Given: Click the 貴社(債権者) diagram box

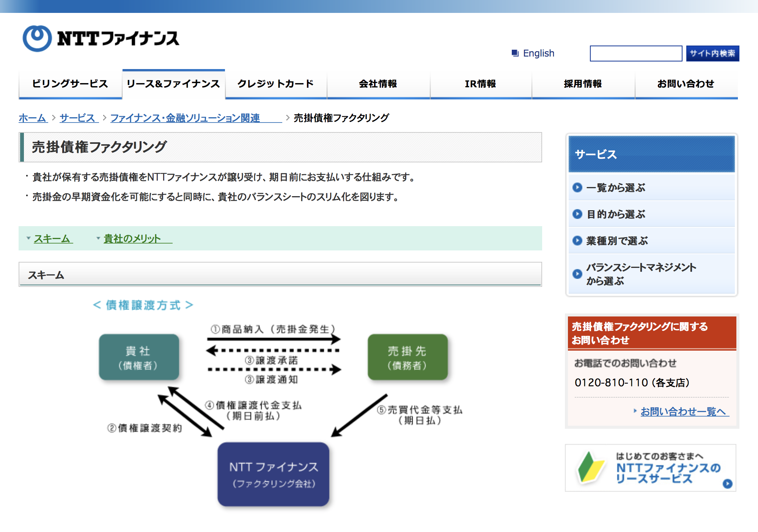Looking at the screenshot, I should click(139, 357).
